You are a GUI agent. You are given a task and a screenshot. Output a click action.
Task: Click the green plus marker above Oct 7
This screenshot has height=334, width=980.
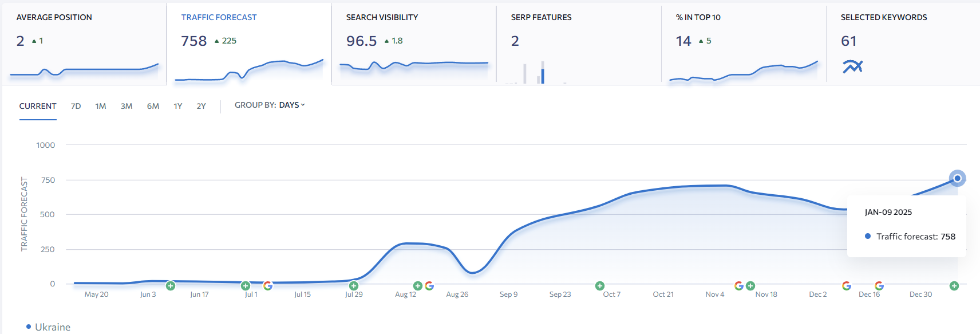pos(599,286)
